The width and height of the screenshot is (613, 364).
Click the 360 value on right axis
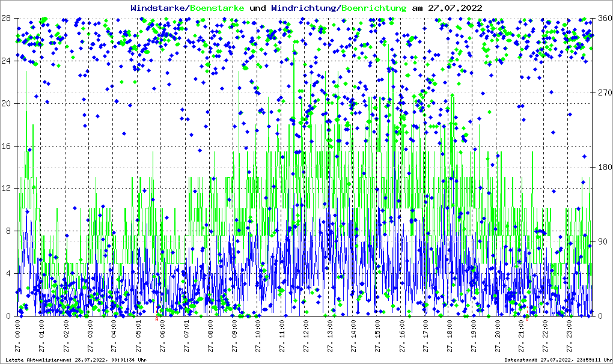603,18
